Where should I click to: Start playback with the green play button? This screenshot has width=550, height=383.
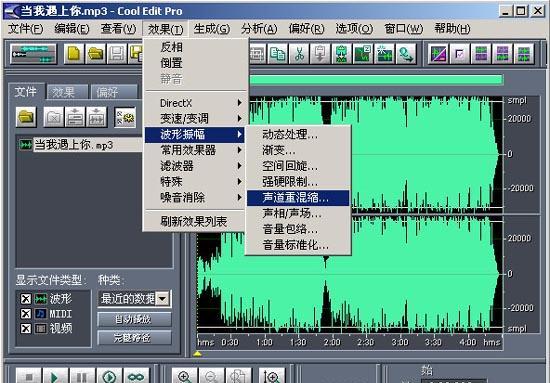[55, 376]
